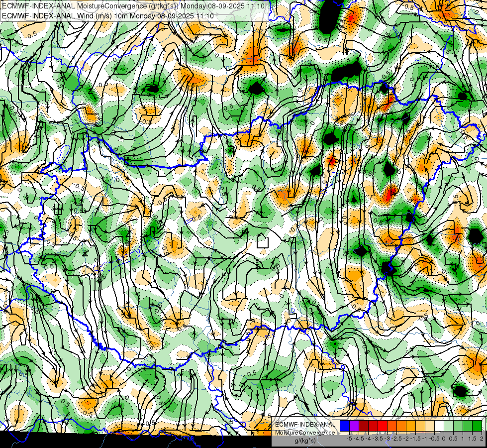Click the -4 tick label on the legend
487x448 pixels.
pyautogui.click(x=368, y=439)
